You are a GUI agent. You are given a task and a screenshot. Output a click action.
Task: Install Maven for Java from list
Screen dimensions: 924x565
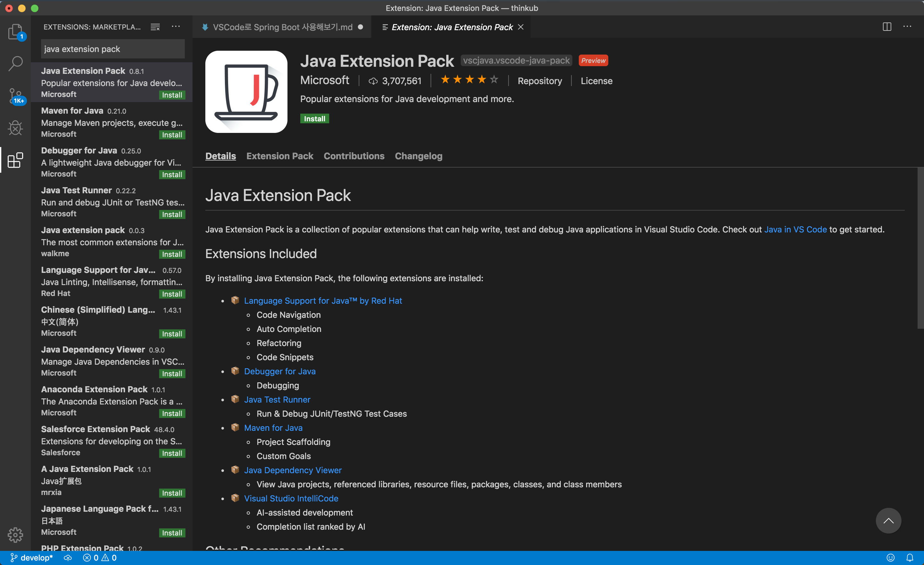tap(172, 135)
